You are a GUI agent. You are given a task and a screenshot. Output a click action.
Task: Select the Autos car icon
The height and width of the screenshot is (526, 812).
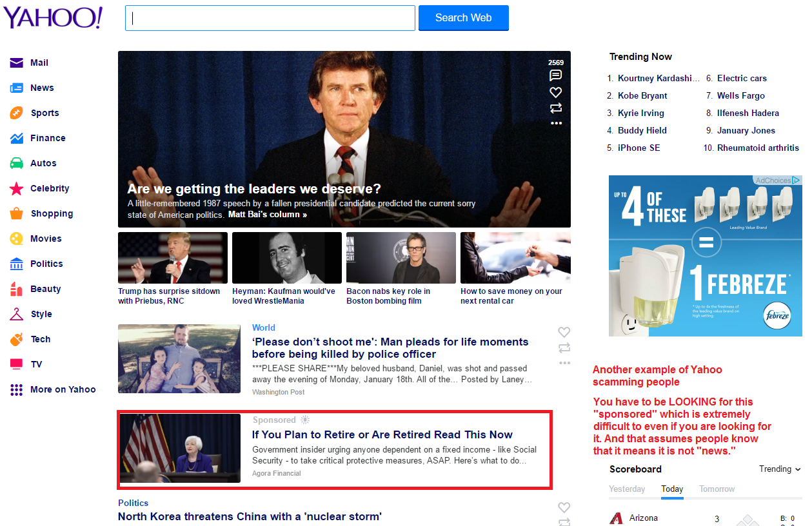(x=17, y=163)
